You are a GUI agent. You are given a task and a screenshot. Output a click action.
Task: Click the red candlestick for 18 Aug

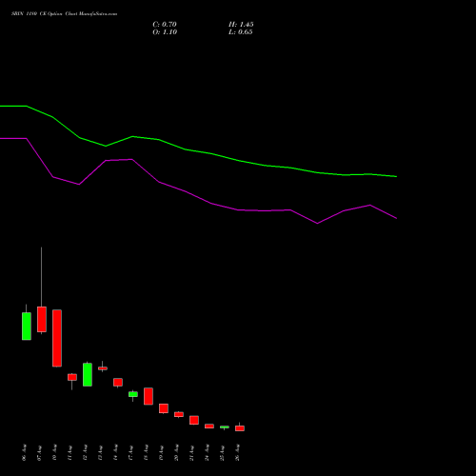[x=149, y=396]
